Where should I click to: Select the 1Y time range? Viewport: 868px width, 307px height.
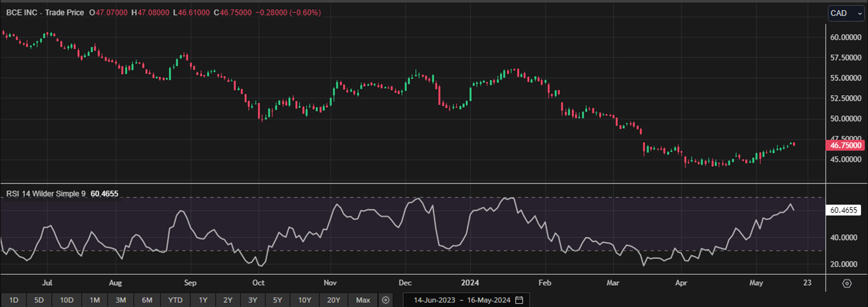(203, 300)
